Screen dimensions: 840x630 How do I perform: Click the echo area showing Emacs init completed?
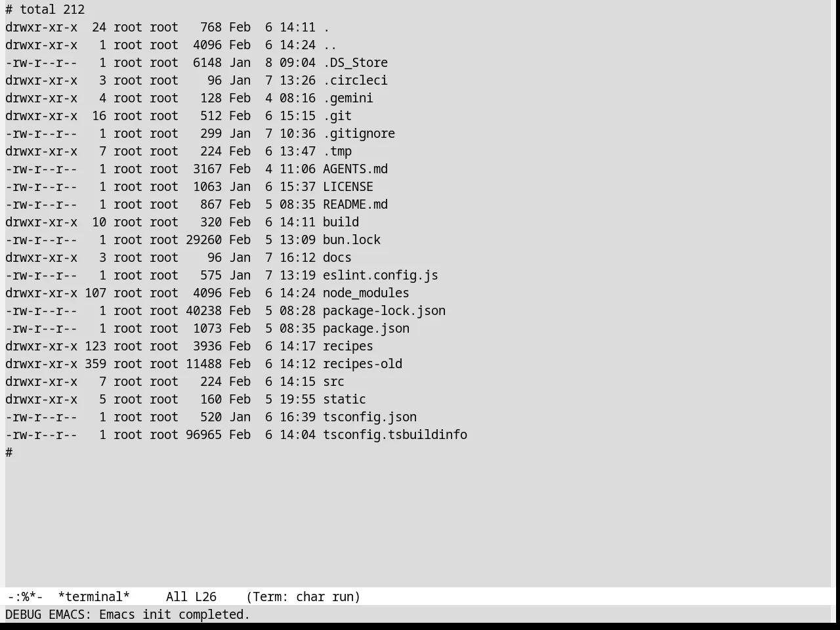pyautogui.click(x=128, y=615)
